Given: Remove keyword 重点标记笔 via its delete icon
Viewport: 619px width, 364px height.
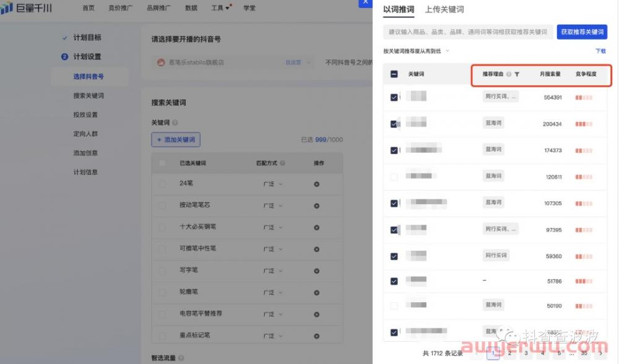Looking at the screenshot, I should tap(316, 336).
